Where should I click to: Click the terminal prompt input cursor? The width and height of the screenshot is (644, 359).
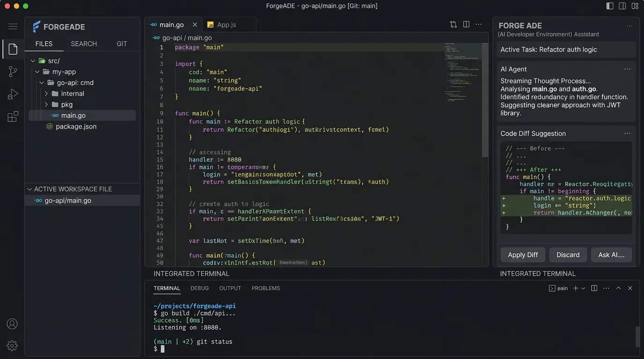pos(163,349)
